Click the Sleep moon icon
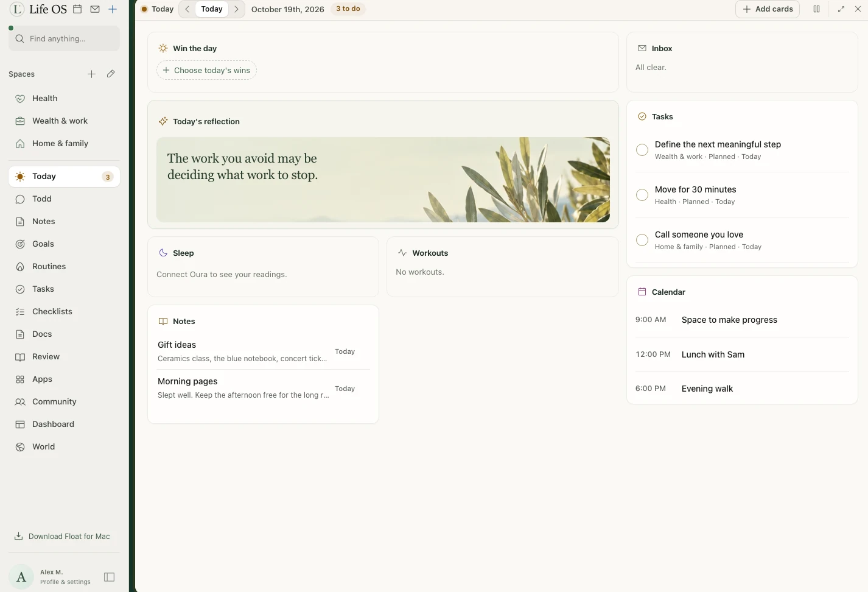 coord(163,253)
